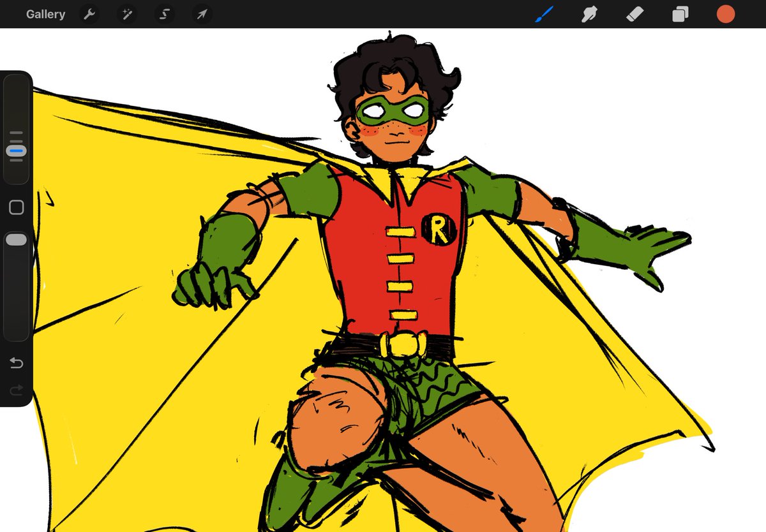
Task: Select the Smudge finger tool
Action: [x=589, y=14]
